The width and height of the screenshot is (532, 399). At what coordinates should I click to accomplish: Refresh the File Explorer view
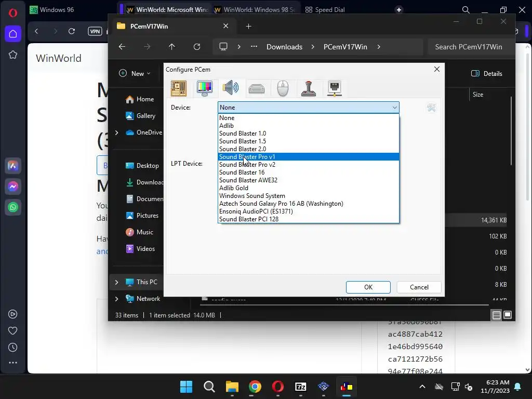(x=197, y=47)
